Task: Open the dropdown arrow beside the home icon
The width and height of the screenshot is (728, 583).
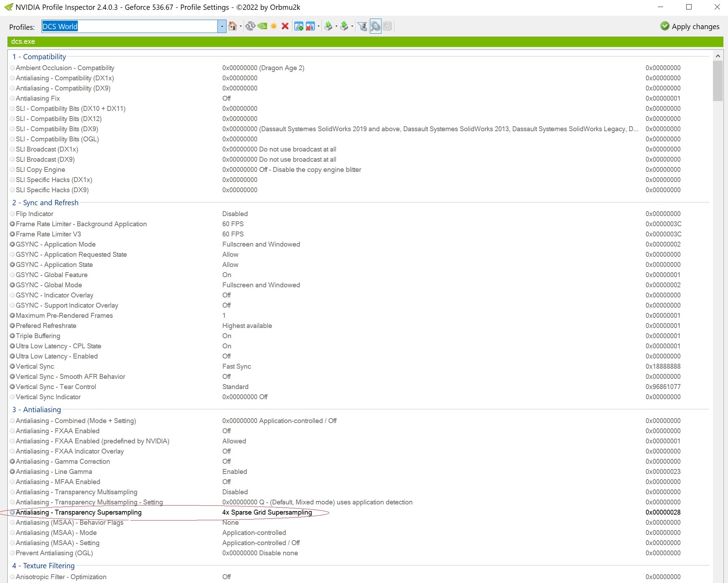Action: point(241,27)
